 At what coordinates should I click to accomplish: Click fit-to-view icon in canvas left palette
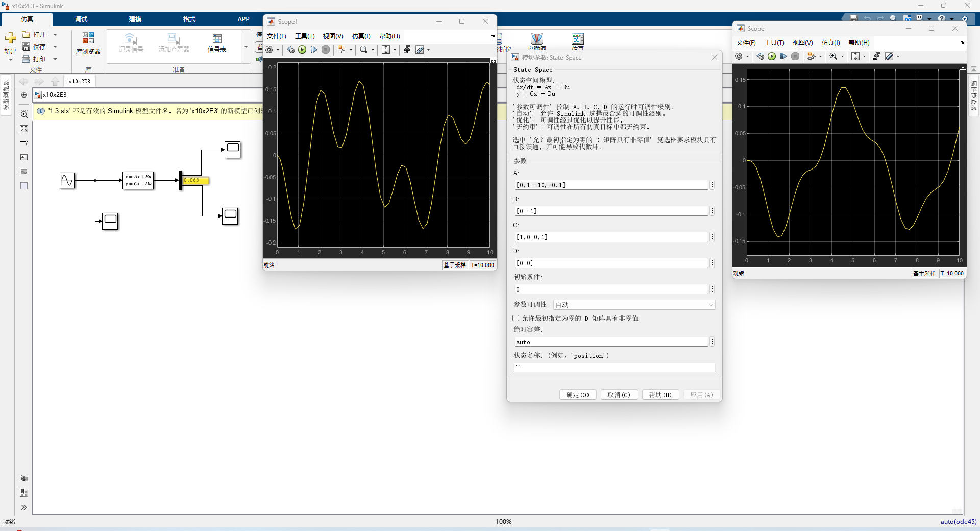(24, 129)
